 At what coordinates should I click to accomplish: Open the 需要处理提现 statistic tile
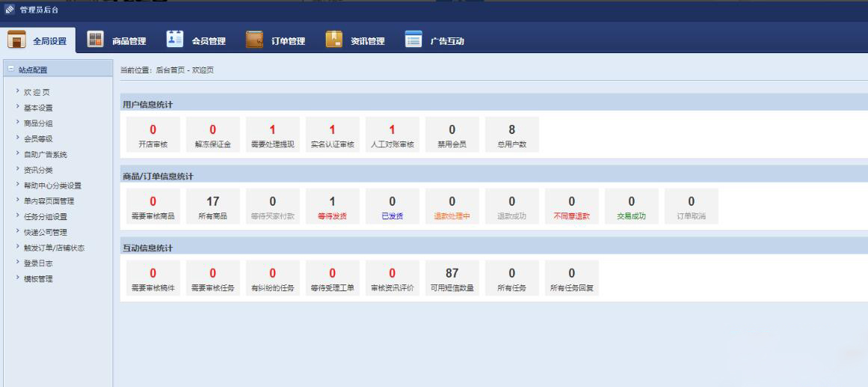point(272,135)
